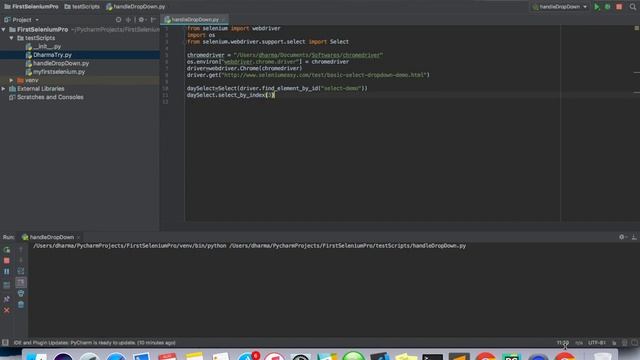
Task: Open the handleDropDown run configuration dropdown
Action: coord(560,7)
